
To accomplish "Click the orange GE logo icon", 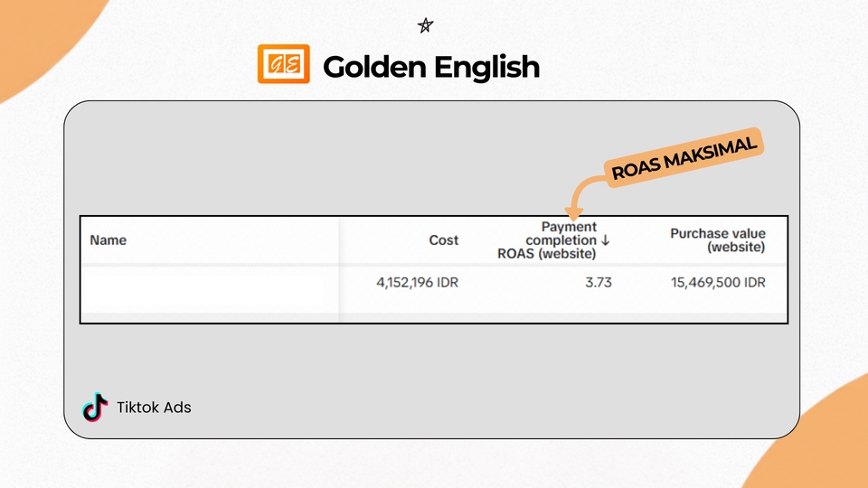I will [283, 65].
